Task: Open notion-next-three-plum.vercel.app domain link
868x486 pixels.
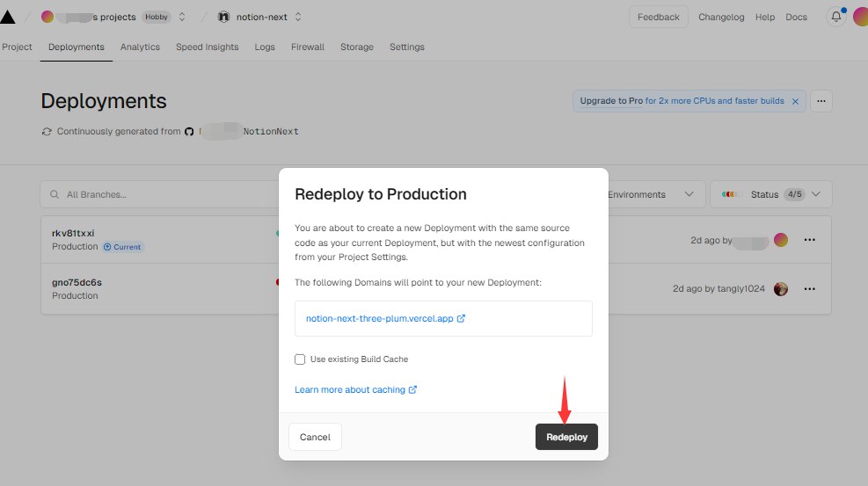Action: click(380, 318)
